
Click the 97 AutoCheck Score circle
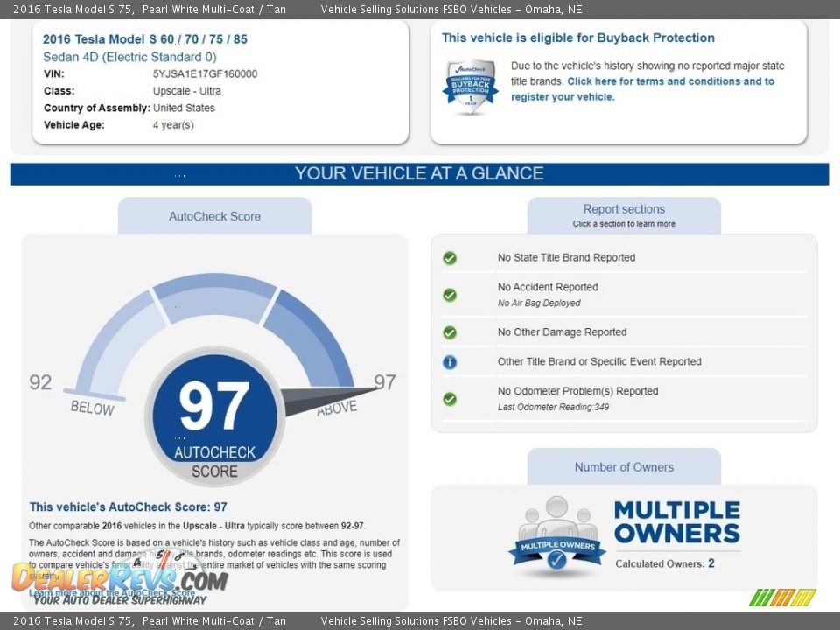215,416
